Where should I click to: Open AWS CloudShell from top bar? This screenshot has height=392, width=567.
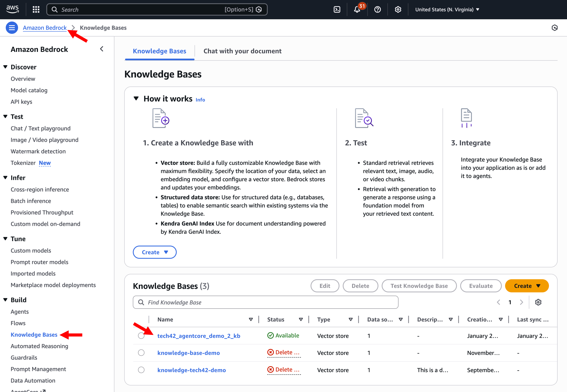337,10
